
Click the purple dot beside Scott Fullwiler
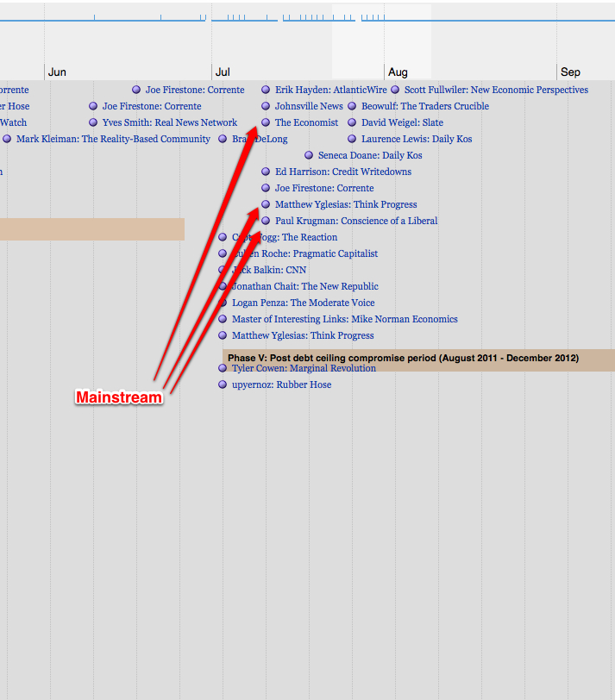[x=395, y=90]
